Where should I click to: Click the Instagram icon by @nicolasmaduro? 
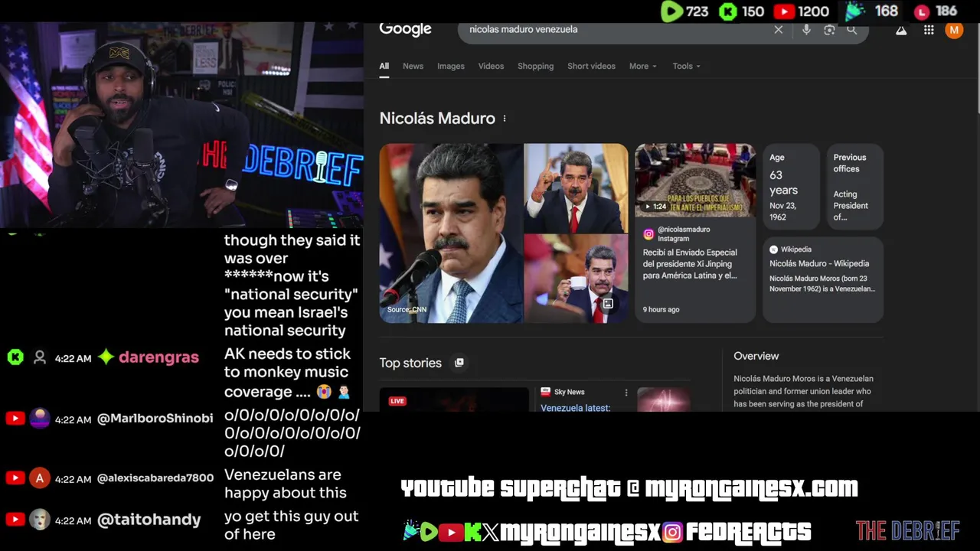click(648, 234)
